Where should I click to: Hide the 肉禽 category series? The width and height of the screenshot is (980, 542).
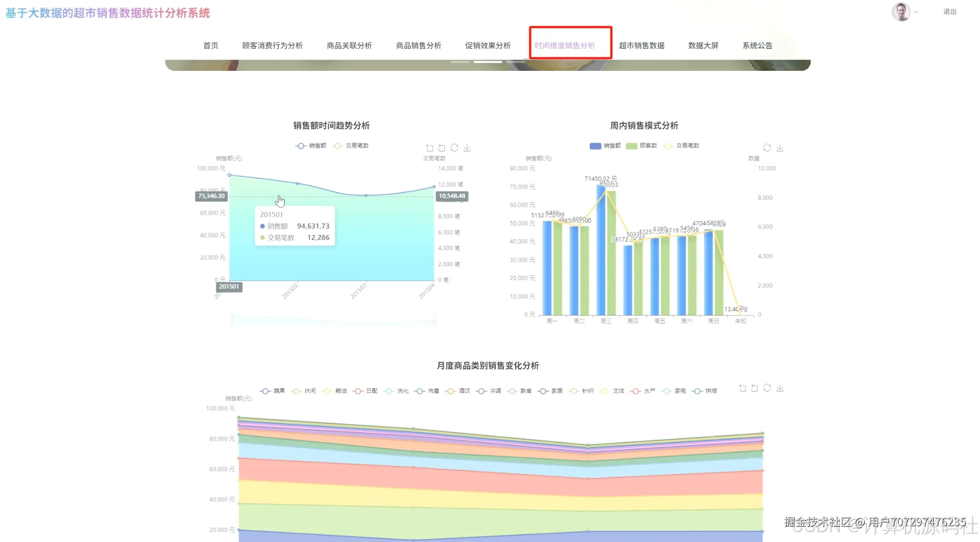pyautogui.click(x=427, y=391)
